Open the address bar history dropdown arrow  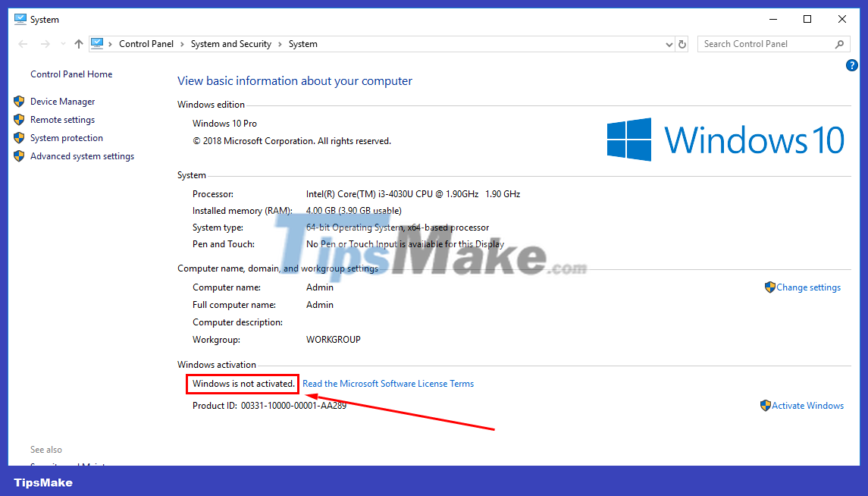669,43
